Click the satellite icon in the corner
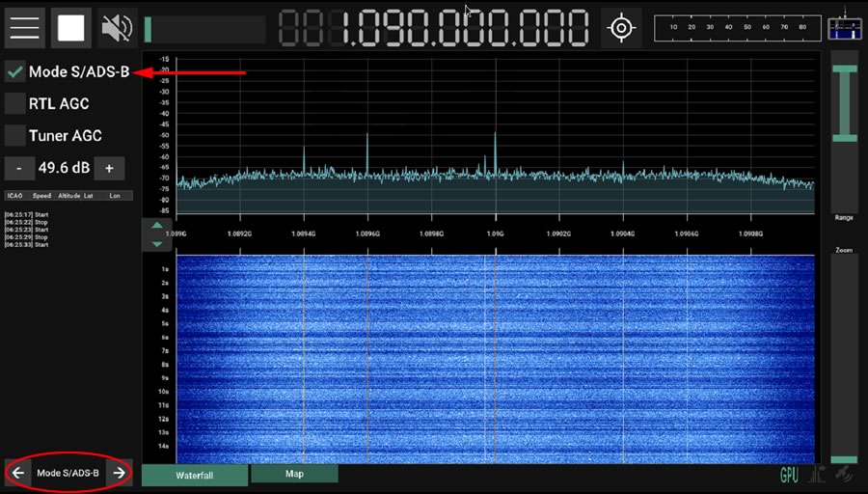 [x=843, y=475]
